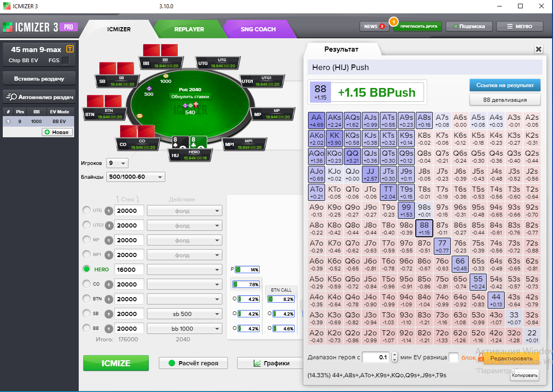Open Графики charts

click(271, 363)
